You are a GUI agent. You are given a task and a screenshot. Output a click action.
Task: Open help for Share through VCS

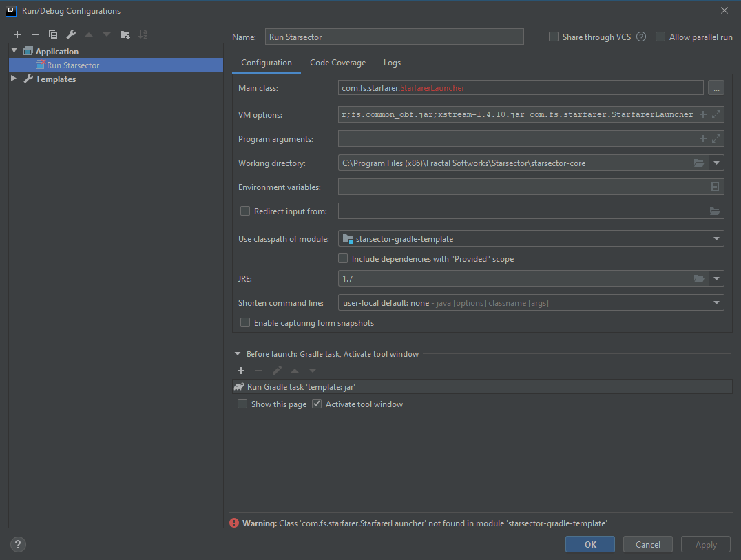[641, 37]
